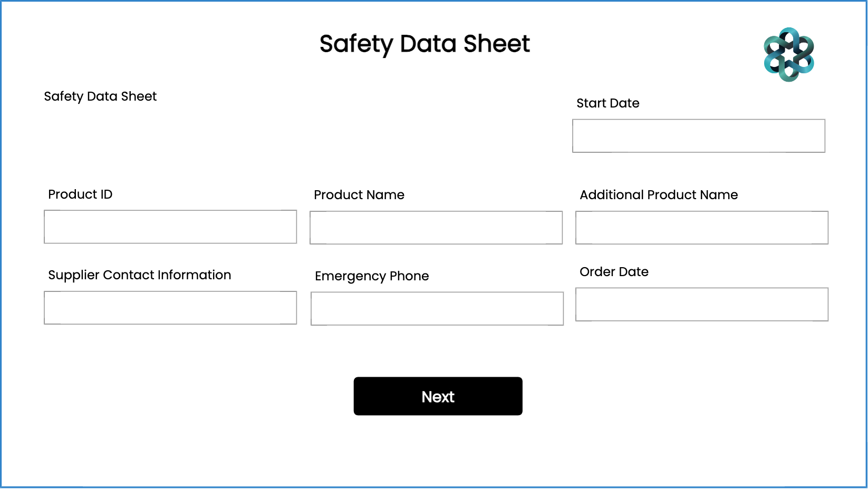
Task: Click the small Safety Data Sheet subtitle
Action: click(x=100, y=96)
